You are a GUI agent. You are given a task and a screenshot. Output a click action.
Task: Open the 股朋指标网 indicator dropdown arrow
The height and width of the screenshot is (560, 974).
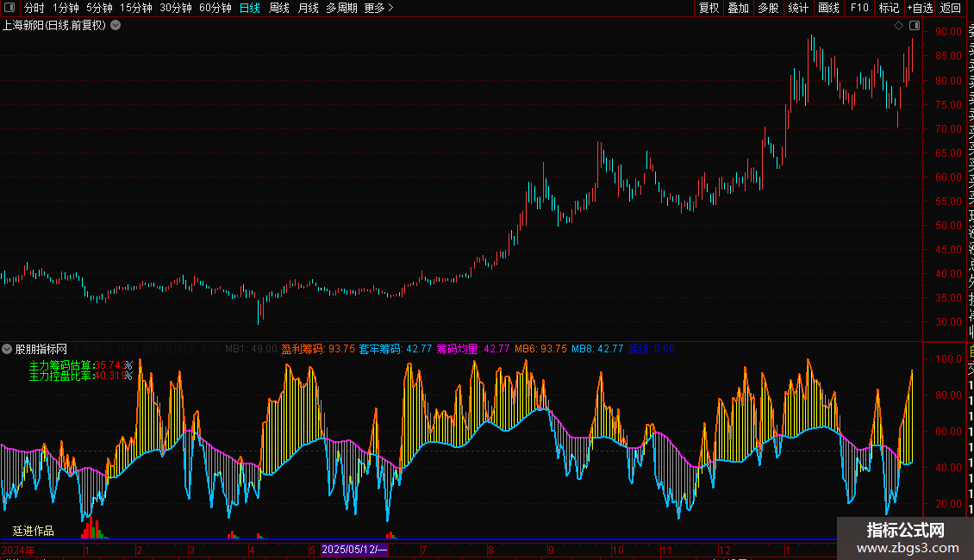[x=7, y=349]
